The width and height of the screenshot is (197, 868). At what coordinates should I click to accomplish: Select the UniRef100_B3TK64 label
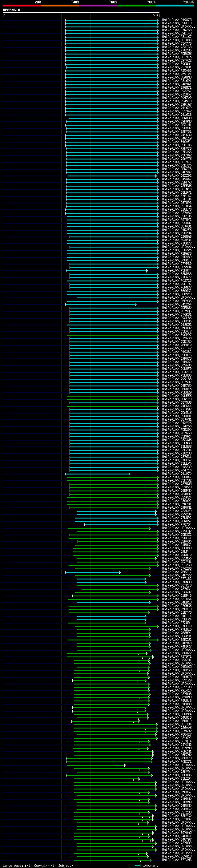pyautogui.click(x=177, y=599)
